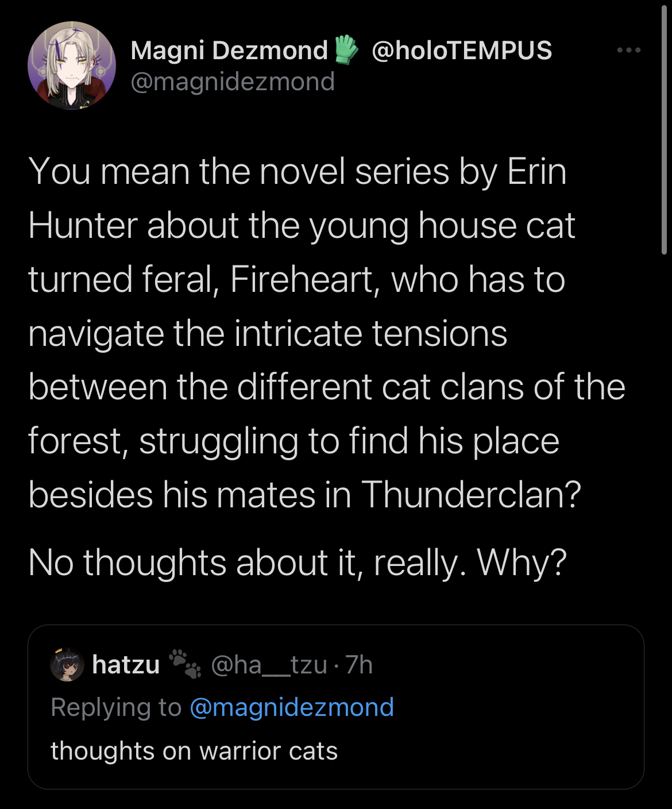Viewport: 672px width, 809px height.
Task: Click the word "Hunter" in the tweet text
Action: (x=83, y=225)
